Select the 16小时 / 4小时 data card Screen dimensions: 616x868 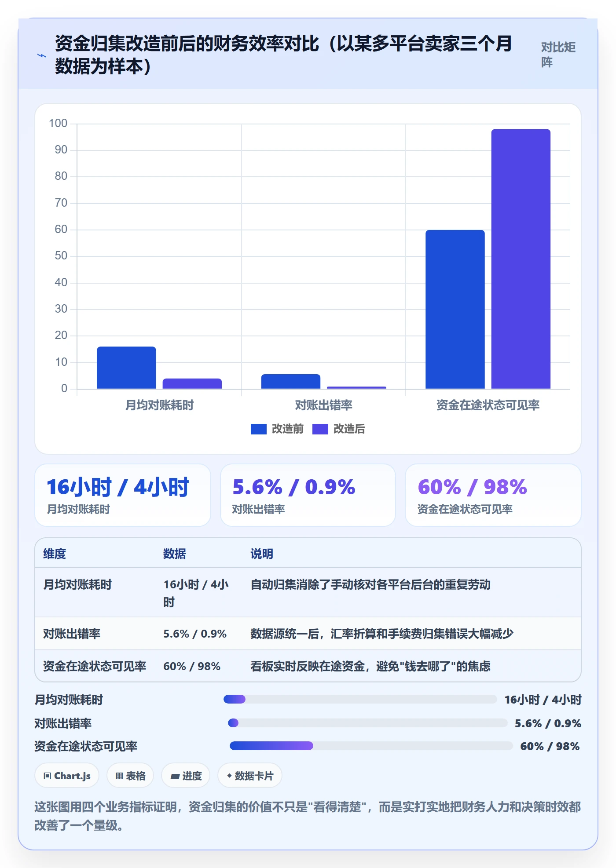pyautogui.click(x=123, y=495)
